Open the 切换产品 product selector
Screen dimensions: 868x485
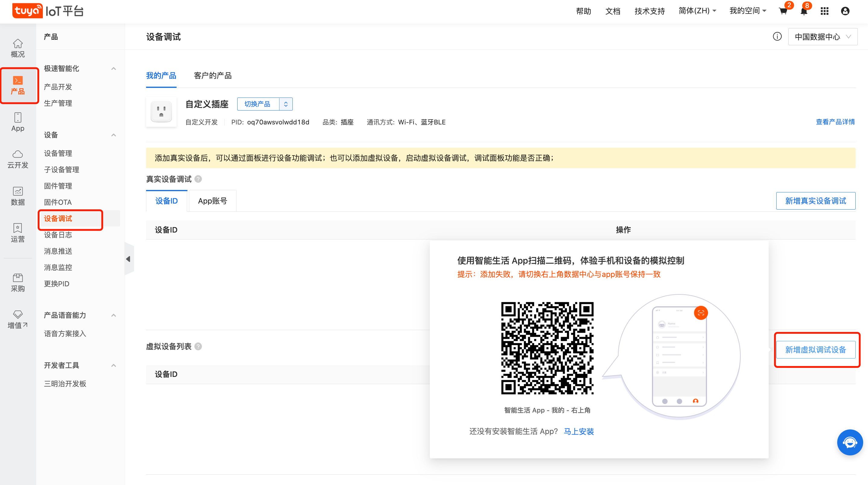coord(264,104)
